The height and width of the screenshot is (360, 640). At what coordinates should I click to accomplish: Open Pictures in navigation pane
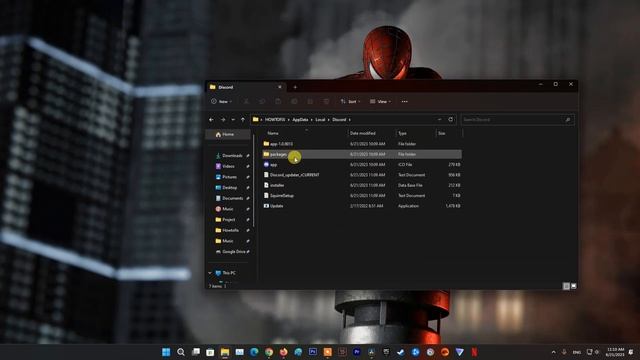point(229,177)
